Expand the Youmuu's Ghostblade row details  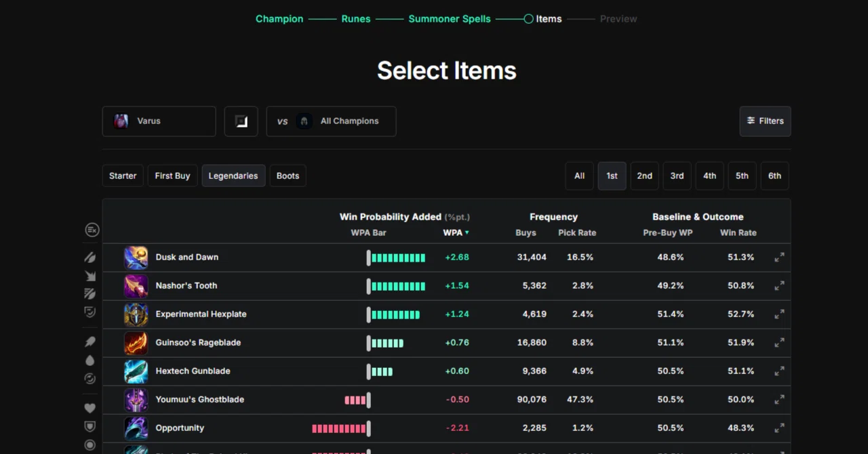coord(779,400)
